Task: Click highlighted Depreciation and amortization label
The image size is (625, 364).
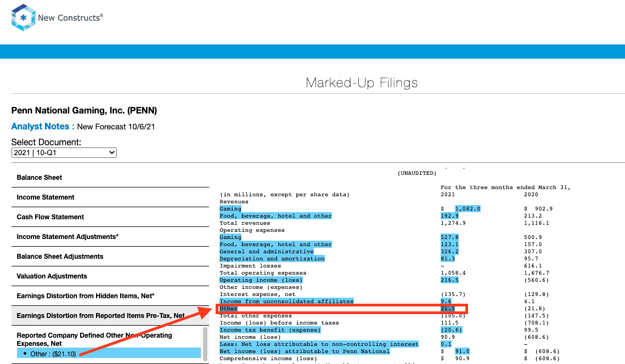Action: [x=272, y=259]
